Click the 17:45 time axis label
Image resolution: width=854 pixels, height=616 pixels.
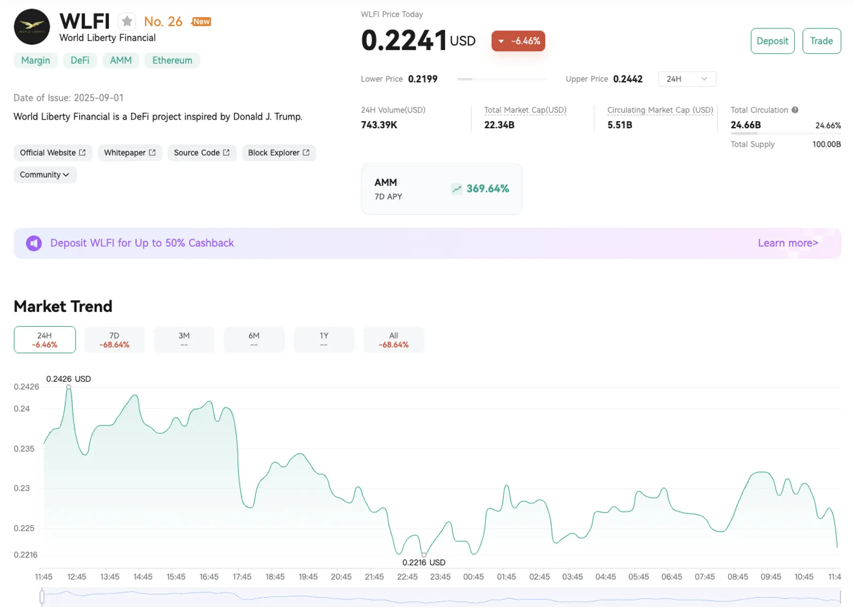(242, 577)
